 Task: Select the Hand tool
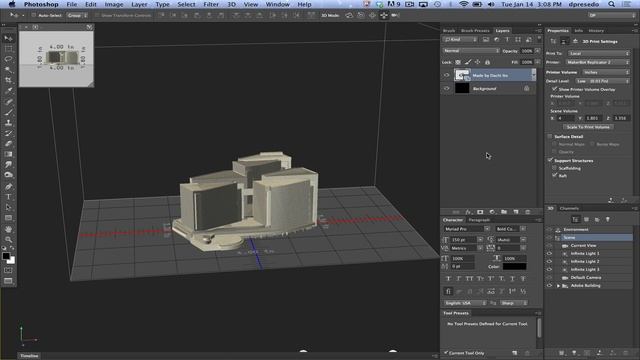(x=9, y=229)
